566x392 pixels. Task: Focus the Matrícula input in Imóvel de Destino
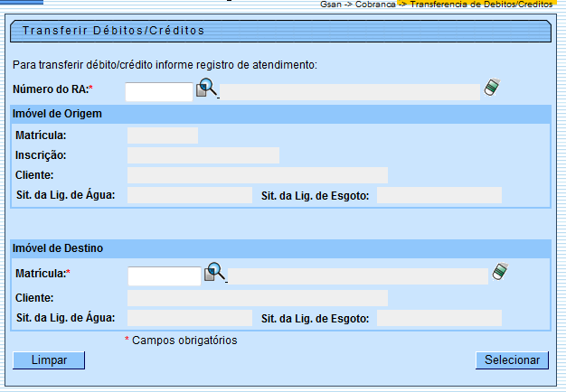pos(164,275)
